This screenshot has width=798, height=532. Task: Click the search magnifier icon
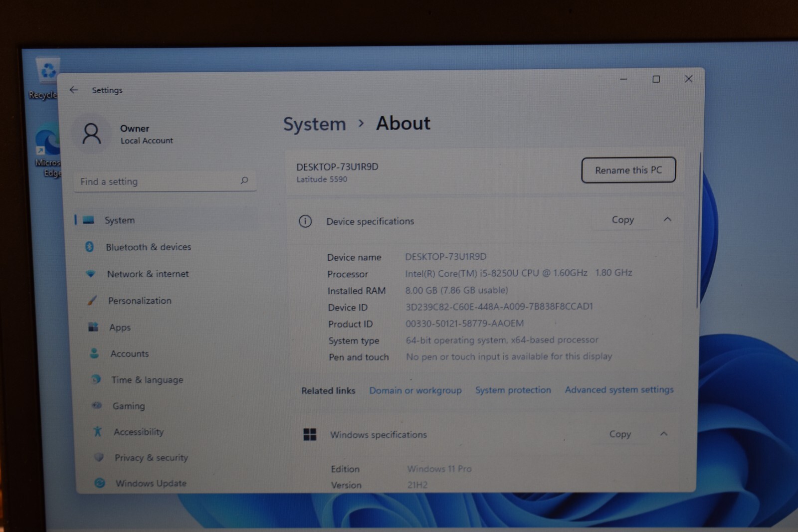(x=244, y=180)
